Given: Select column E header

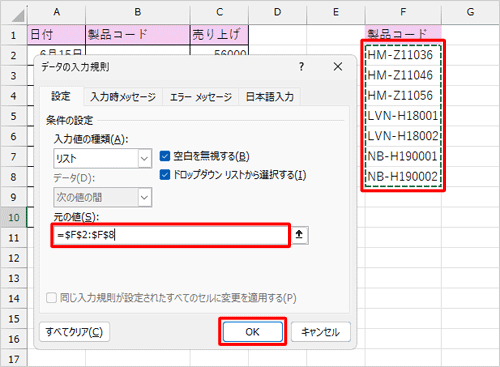Looking at the screenshot, I should tap(336, 12).
